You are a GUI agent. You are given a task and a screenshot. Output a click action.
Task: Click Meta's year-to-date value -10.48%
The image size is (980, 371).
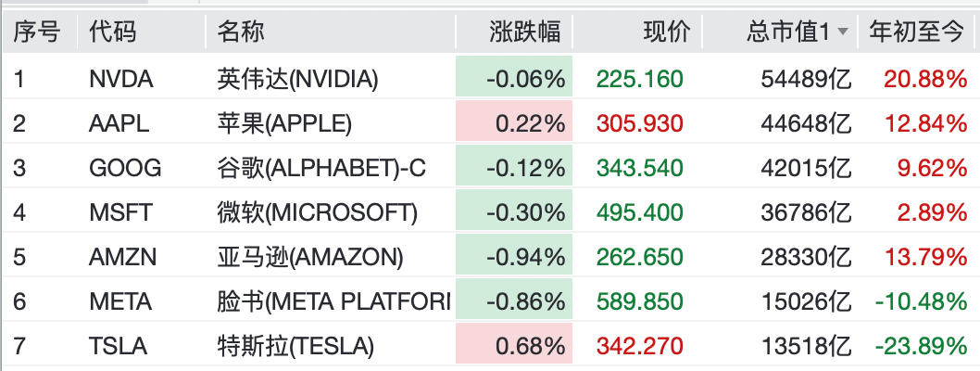921,301
